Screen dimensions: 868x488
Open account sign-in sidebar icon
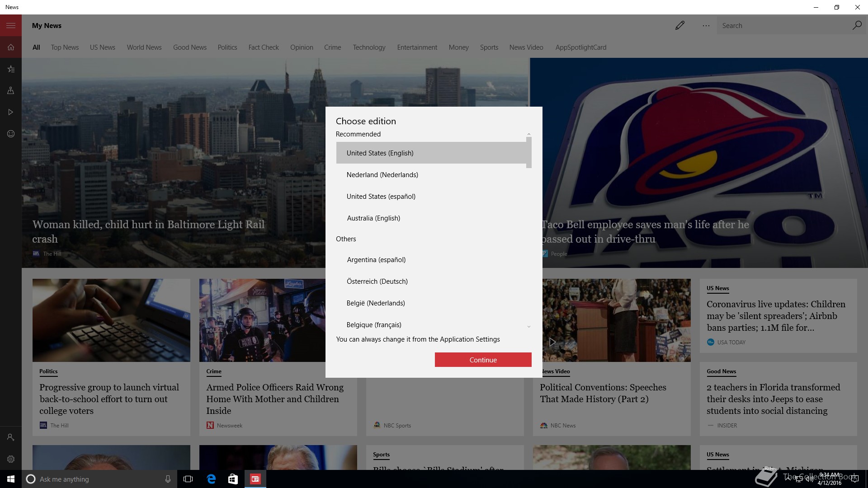[11, 437]
